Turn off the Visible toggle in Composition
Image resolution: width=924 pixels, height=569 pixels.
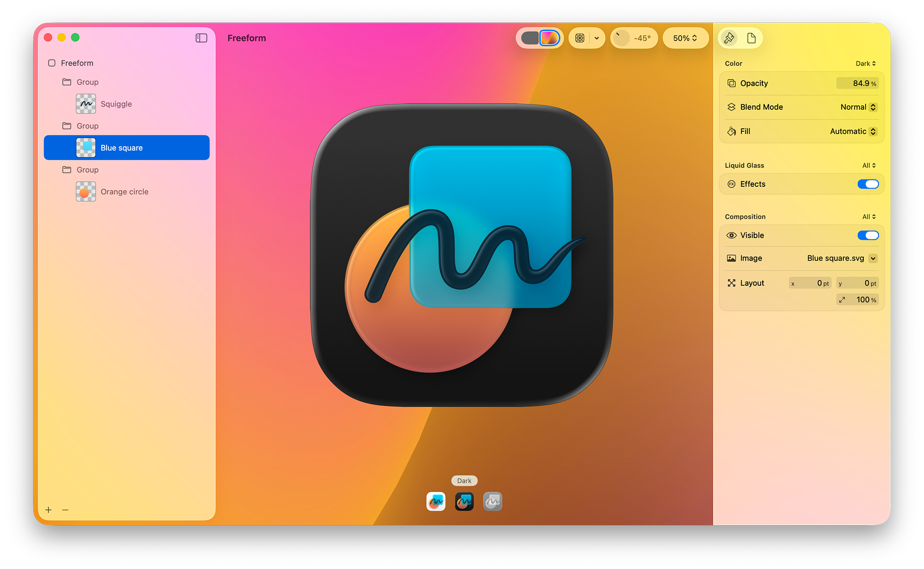click(868, 235)
